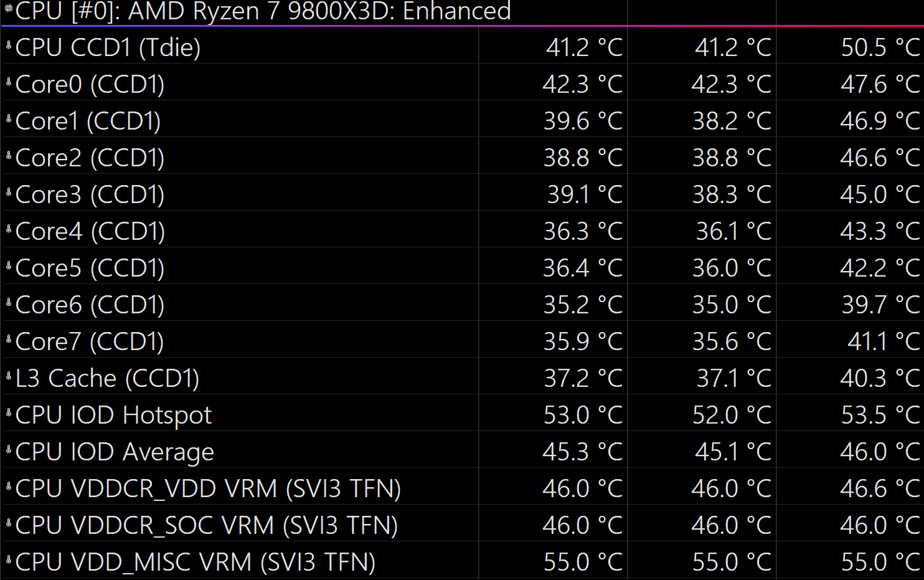Click the 43.3 °C value for Core4
924x580 pixels.
pyautogui.click(x=880, y=232)
